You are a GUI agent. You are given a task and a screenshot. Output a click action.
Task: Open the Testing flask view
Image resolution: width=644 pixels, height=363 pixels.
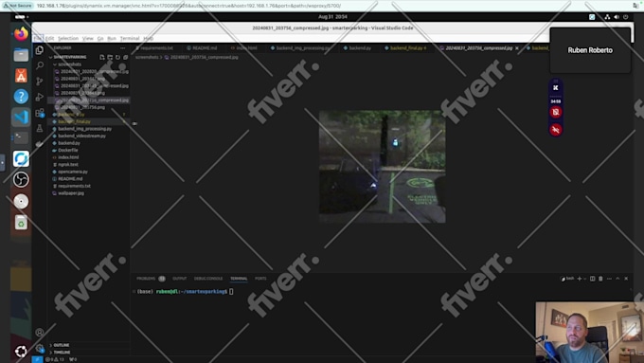pos(40,128)
